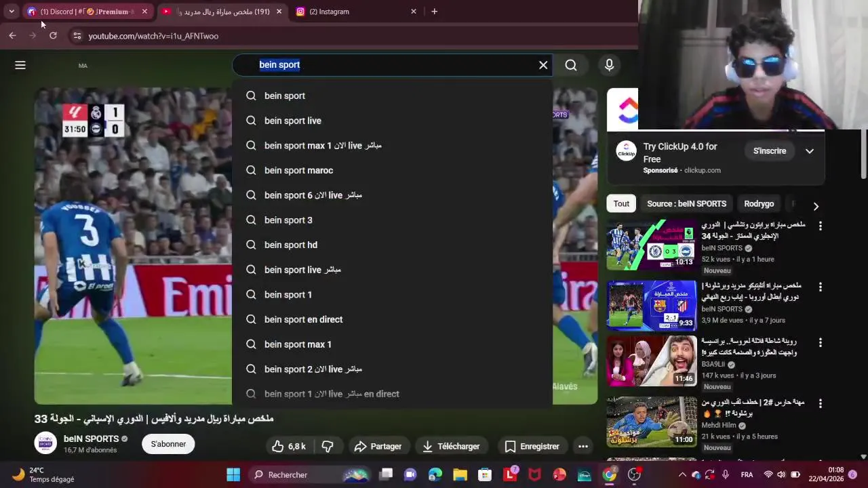Open options for Mehdi Hilm video

pos(820,403)
